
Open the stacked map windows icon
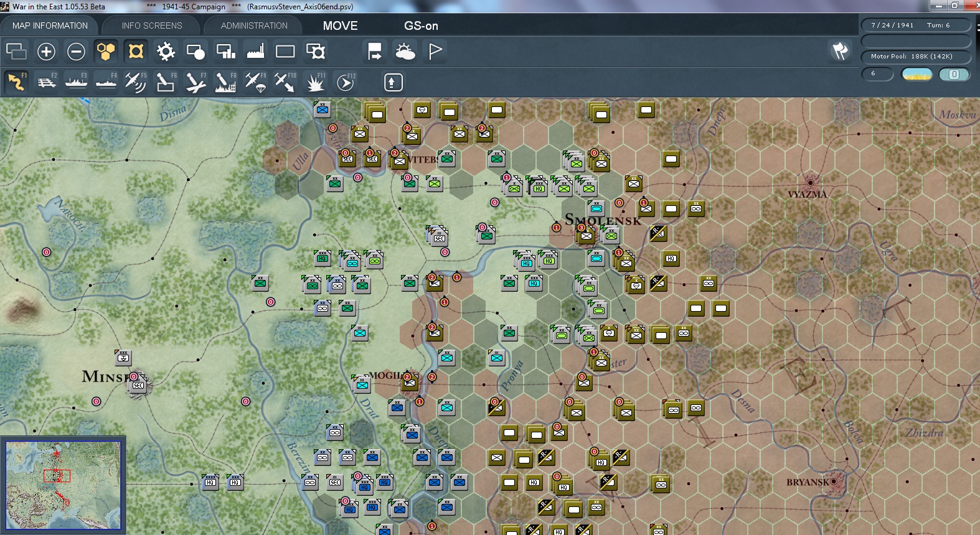click(16, 51)
